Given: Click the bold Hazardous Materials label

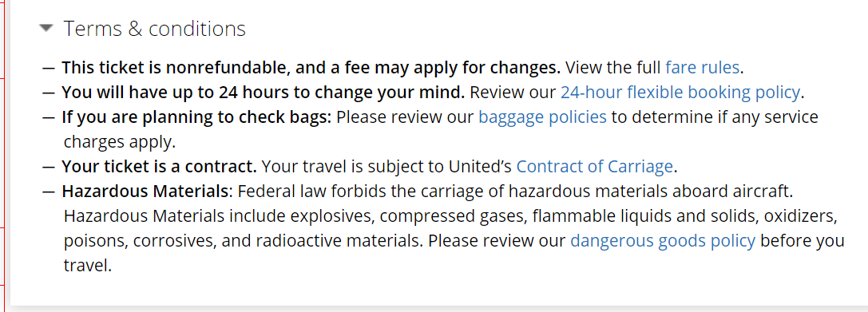Looking at the screenshot, I should pyautogui.click(x=145, y=192).
